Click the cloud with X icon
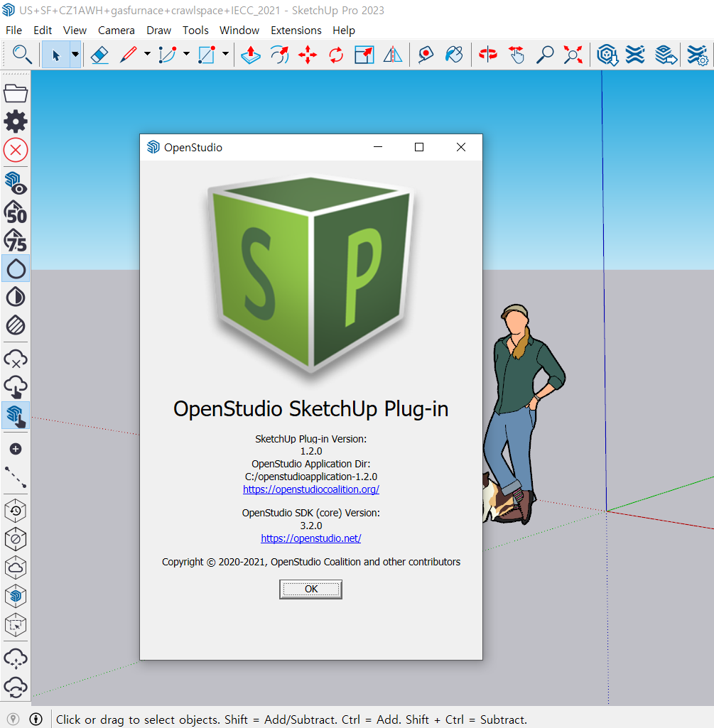 [x=16, y=359]
